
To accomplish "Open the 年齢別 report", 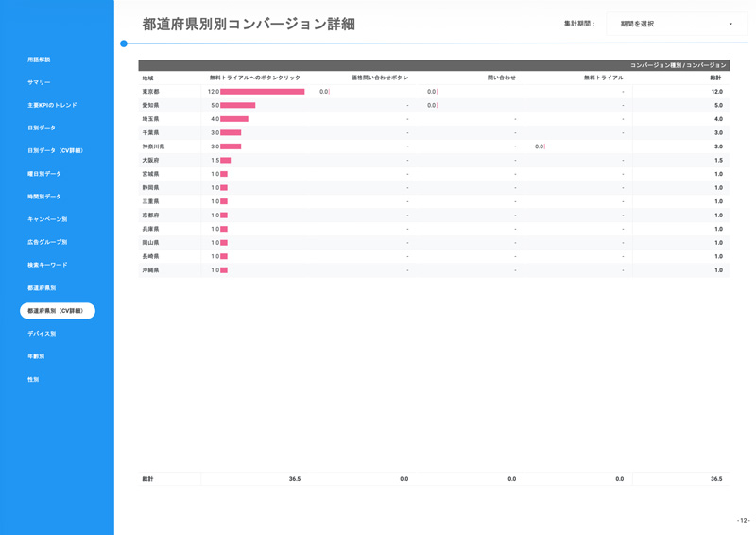I will [x=36, y=356].
